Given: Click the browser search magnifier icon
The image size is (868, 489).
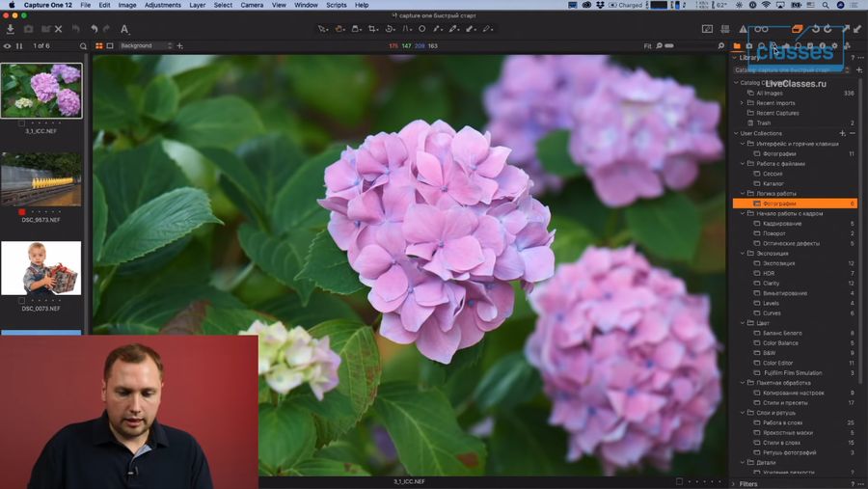Looking at the screenshot, I should point(83,46).
